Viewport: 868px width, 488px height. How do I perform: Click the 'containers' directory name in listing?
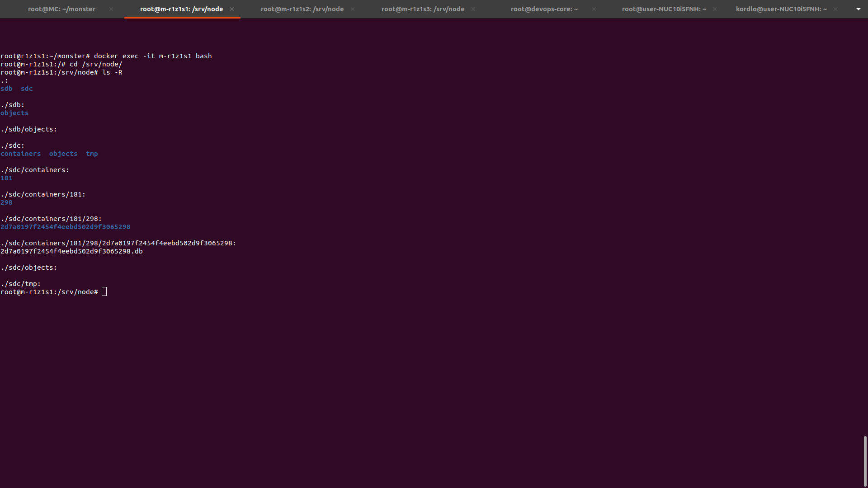click(21, 154)
